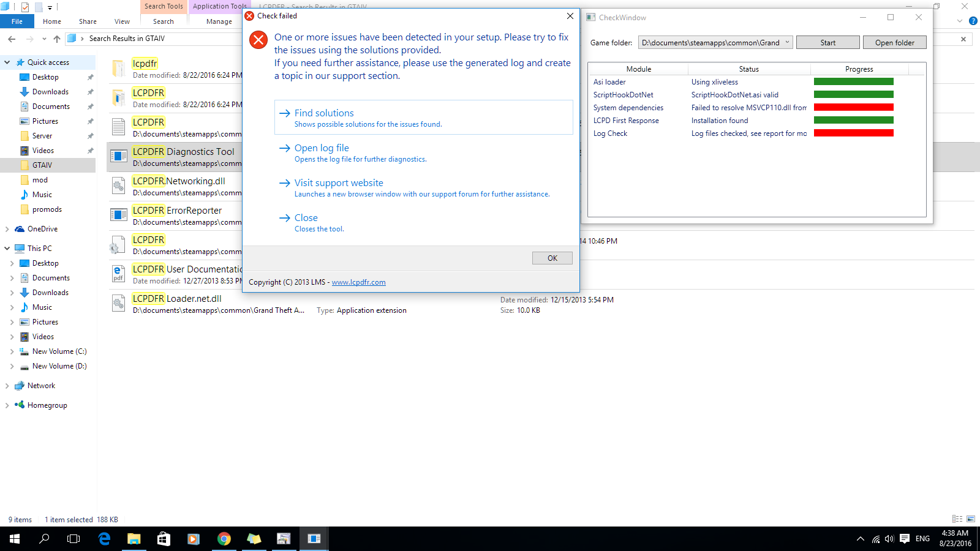Click LCPDFR Loader.net.dll file icon
This screenshot has height=551, width=980.
point(119,303)
